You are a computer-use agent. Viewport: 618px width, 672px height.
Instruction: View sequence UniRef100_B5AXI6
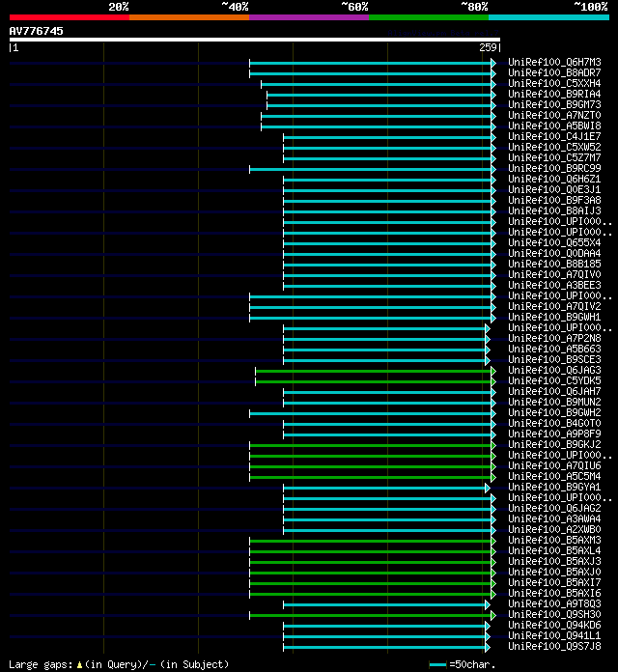554,593
